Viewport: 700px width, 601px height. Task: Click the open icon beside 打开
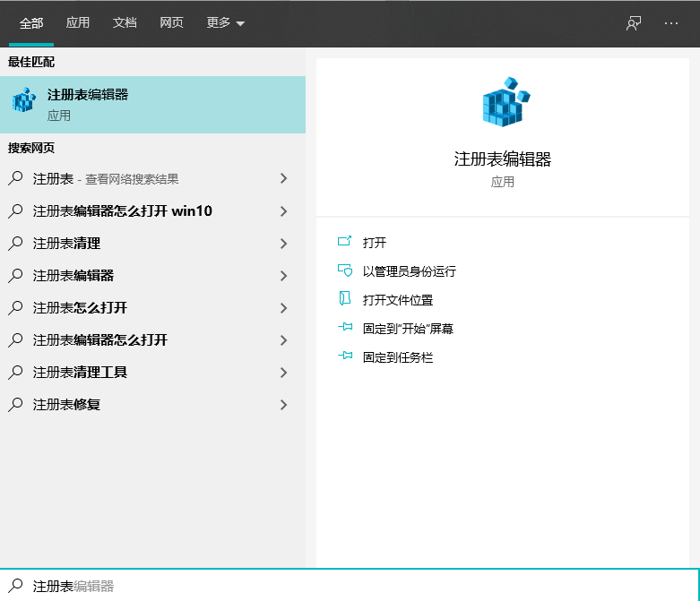345,241
